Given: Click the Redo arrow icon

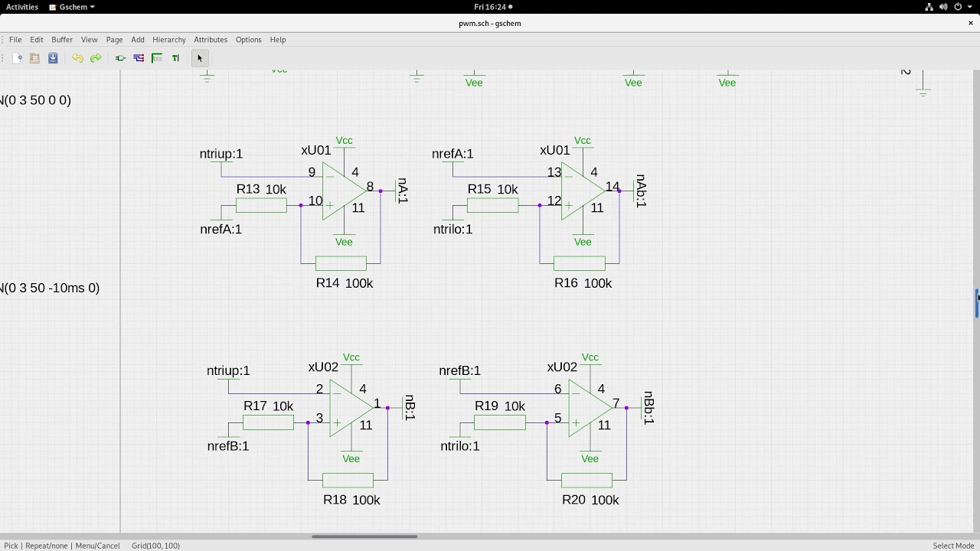Looking at the screenshot, I should (96, 58).
